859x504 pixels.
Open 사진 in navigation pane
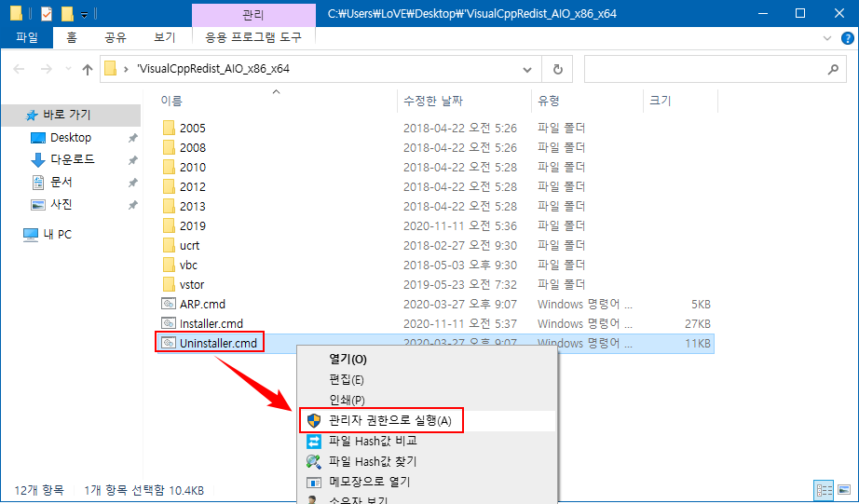(x=61, y=204)
